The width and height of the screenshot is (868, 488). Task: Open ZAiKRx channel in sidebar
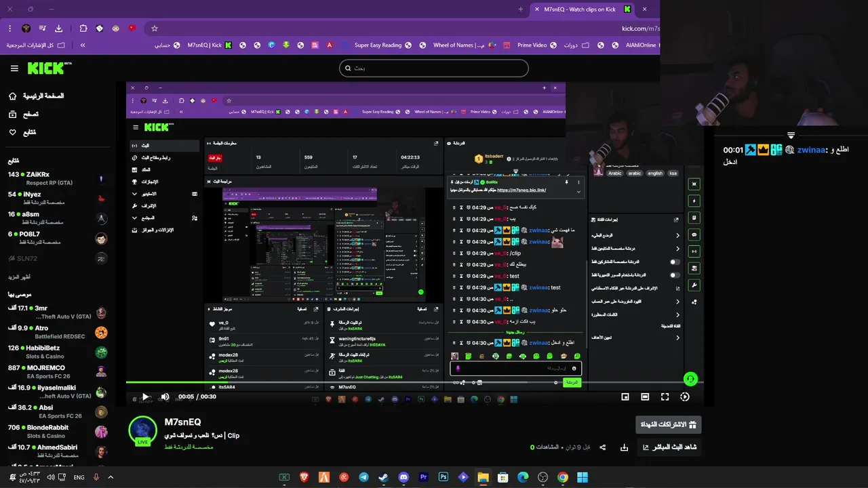[x=58, y=178]
